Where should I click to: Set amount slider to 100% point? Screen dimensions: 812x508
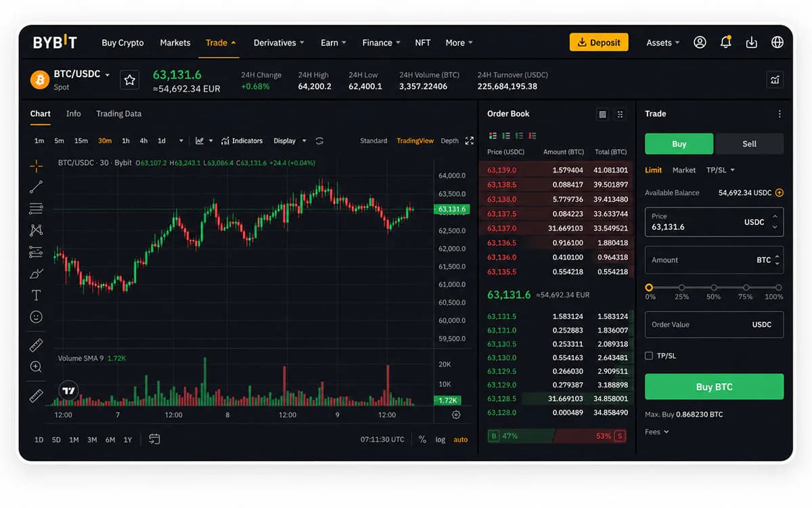779,288
